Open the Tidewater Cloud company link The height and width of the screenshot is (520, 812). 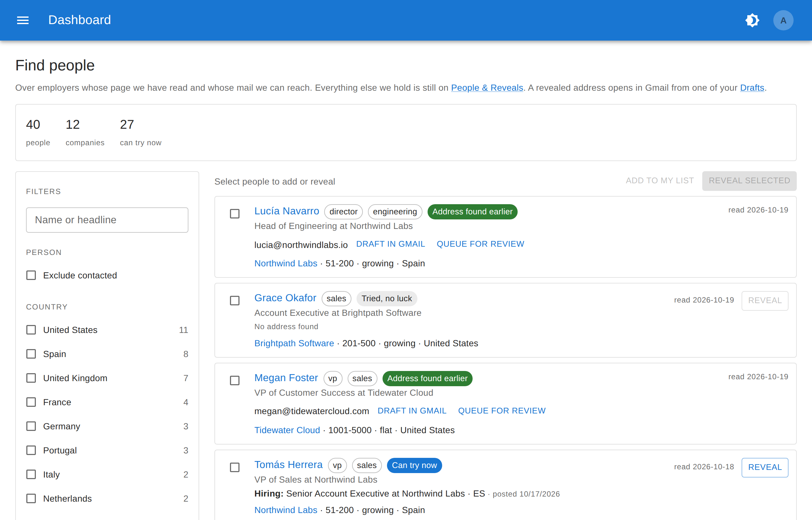pyautogui.click(x=287, y=430)
